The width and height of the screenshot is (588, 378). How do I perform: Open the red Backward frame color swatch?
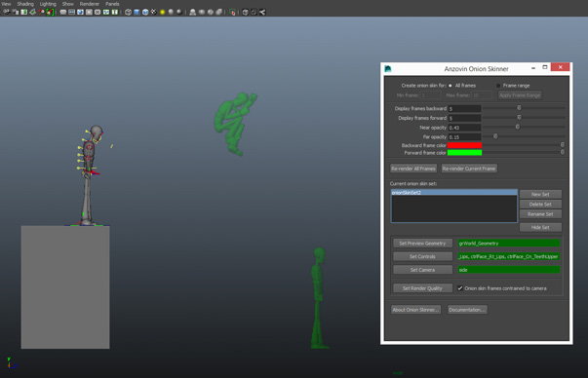pyautogui.click(x=464, y=145)
